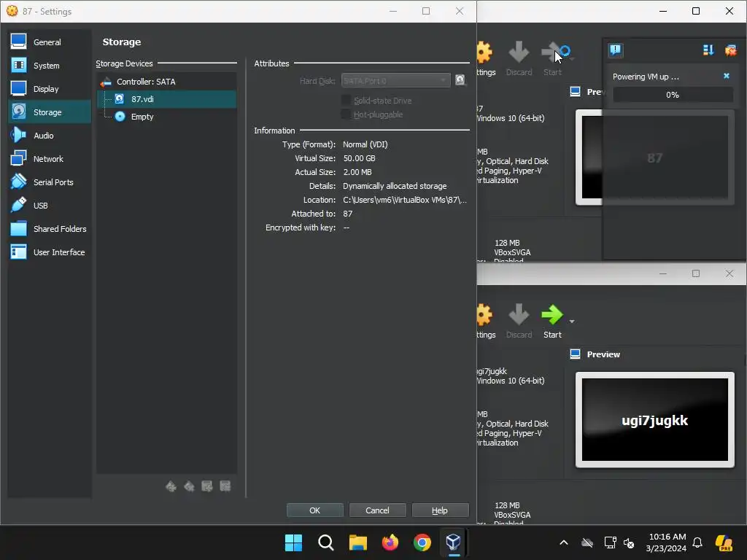Open the Audio settings category
This screenshot has height=560, width=747.
point(49,135)
